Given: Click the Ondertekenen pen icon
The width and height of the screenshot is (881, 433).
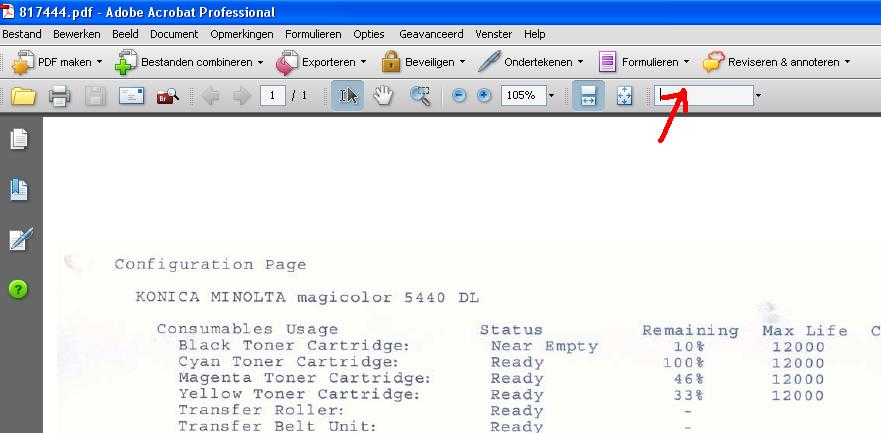Looking at the screenshot, I should click(x=489, y=62).
